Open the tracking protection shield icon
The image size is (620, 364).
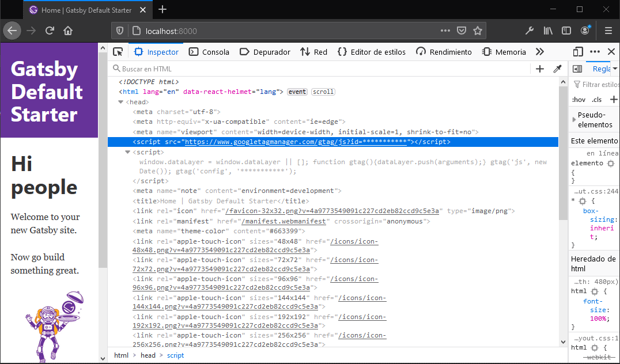click(x=120, y=31)
